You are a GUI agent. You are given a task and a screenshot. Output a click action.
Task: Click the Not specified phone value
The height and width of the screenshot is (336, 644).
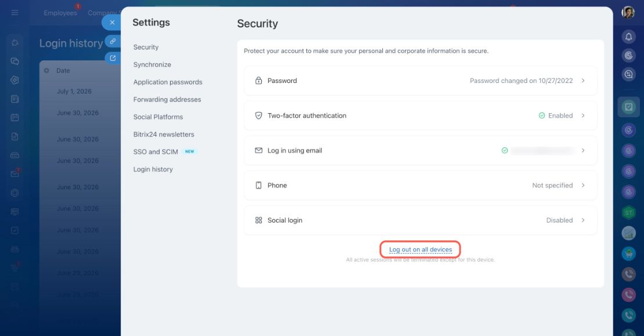click(x=552, y=185)
